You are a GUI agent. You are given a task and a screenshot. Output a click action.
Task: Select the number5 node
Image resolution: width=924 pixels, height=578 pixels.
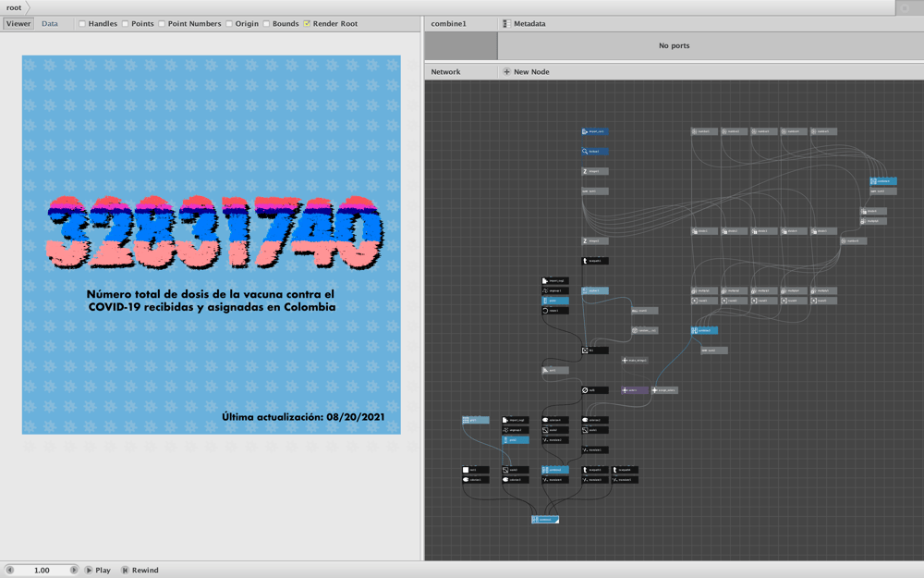(x=823, y=131)
